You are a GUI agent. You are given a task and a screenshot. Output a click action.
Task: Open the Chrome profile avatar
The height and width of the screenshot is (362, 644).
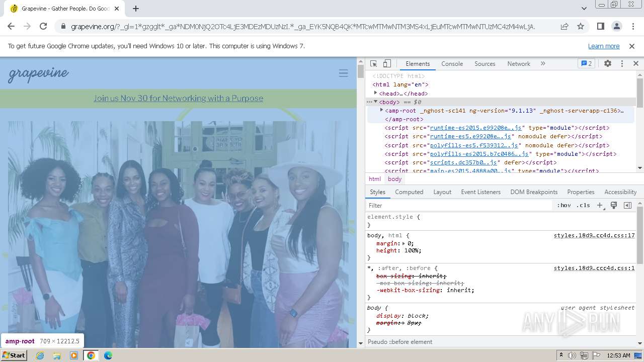tap(616, 26)
